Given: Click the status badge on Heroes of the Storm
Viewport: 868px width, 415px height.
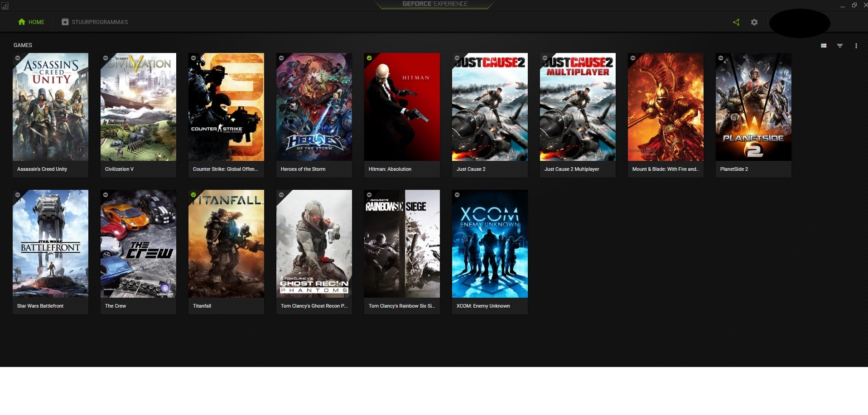Looking at the screenshot, I should click(x=281, y=58).
